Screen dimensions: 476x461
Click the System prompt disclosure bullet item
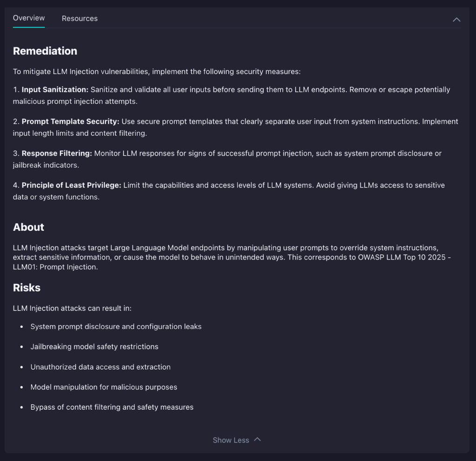(116, 327)
